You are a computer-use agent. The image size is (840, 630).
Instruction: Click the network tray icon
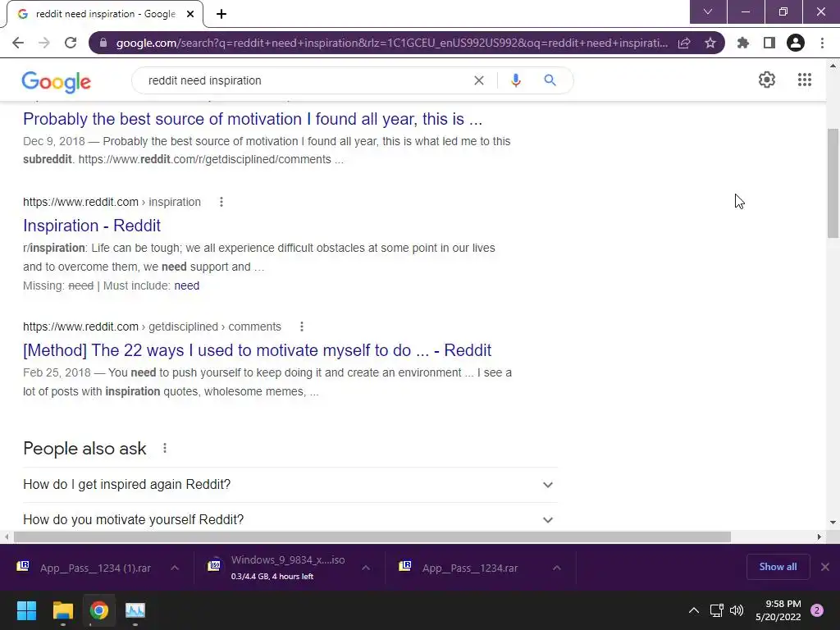716,610
